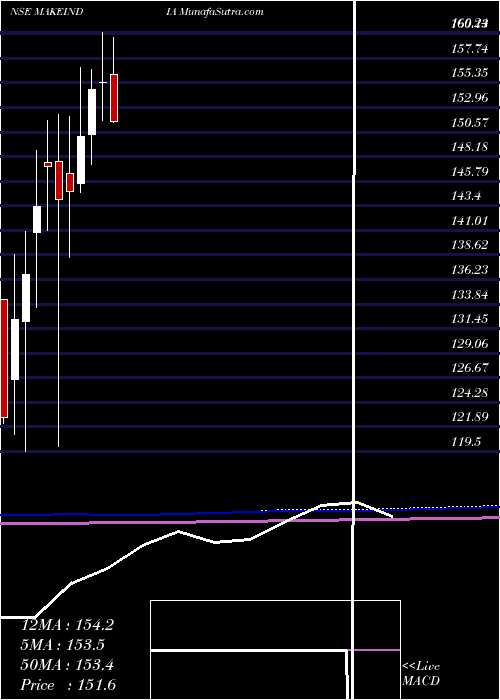Image resolution: width=500 pixels, height=700 pixels.
Task: Select the 141.01 price level label
Action: pos(469,221)
